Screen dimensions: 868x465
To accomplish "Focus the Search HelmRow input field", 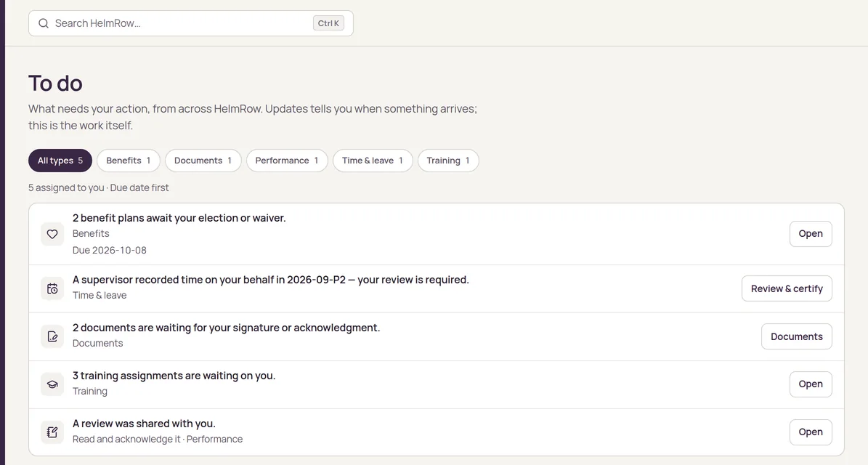I will click(x=191, y=23).
